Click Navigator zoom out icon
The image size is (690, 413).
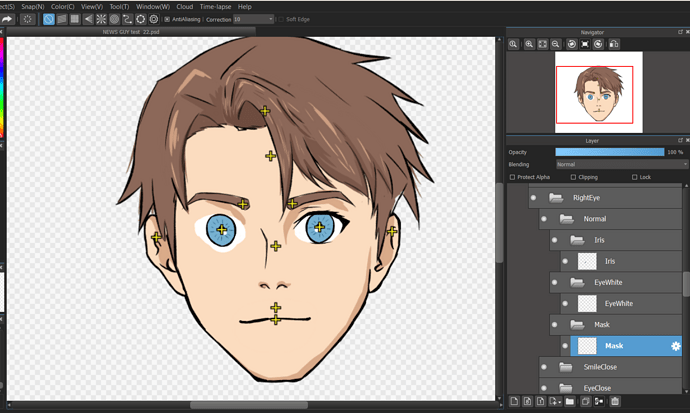tap(556, 44)
